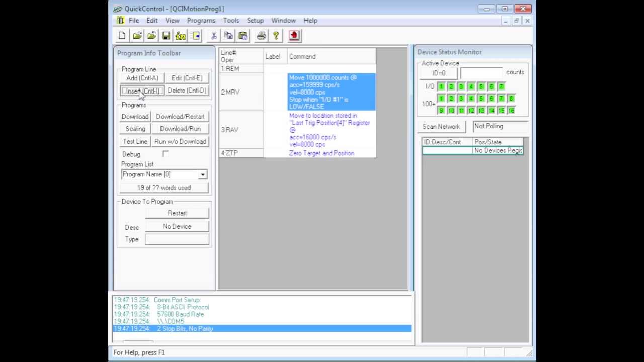644x362 pixels.
Task: Paste using clipboard icon
Action: [x=243, y=35]
